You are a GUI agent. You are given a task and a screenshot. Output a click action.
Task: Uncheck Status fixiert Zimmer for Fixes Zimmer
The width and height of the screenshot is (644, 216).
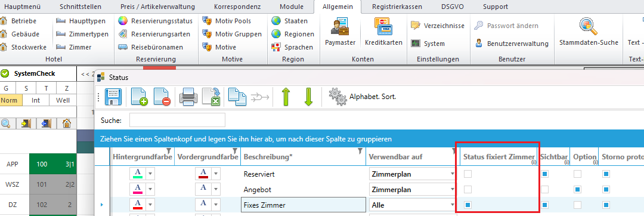point(468,205)
